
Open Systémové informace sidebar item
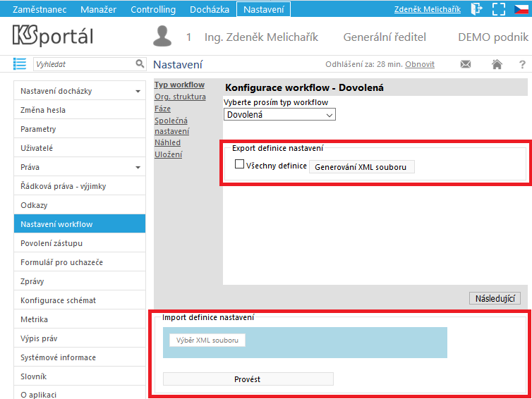[80, 357]
